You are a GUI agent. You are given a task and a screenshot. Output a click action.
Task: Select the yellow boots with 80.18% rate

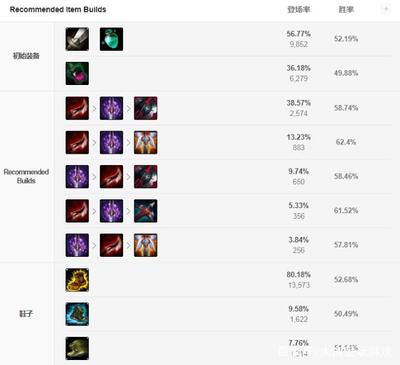click(77, 280)
